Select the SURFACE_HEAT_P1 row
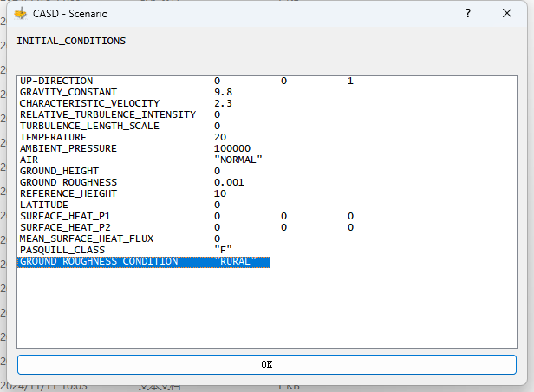The image size is (534, 392). (65, 216)
